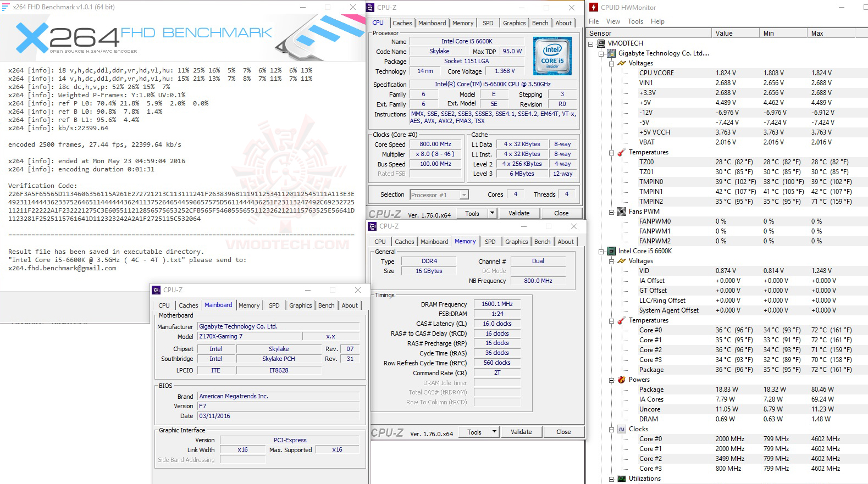Click the BIOS Date 03/11/2016 field
Screen dimensions: 868x484
279,416
